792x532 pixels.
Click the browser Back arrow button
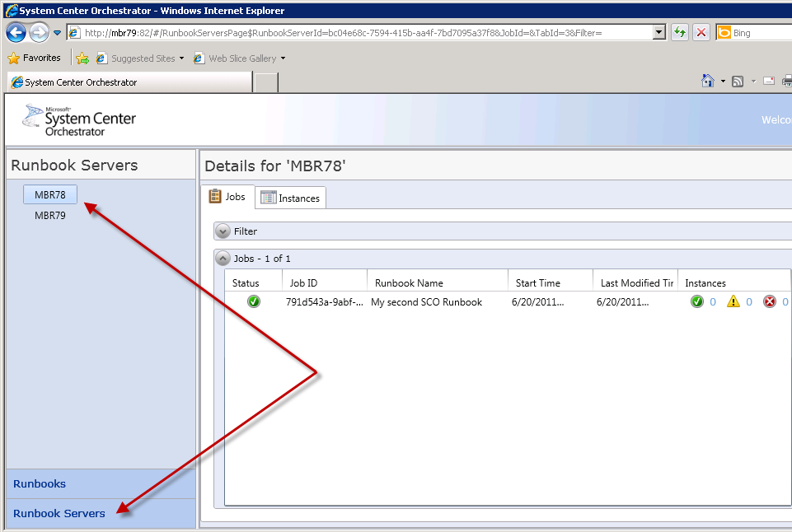(16, 33)
